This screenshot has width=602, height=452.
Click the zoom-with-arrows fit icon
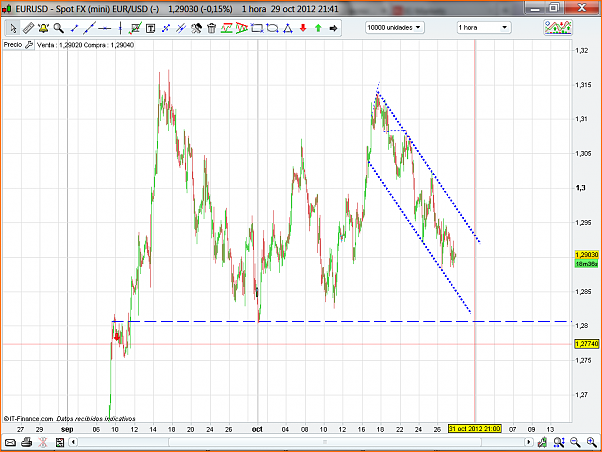tap(559, 442)
